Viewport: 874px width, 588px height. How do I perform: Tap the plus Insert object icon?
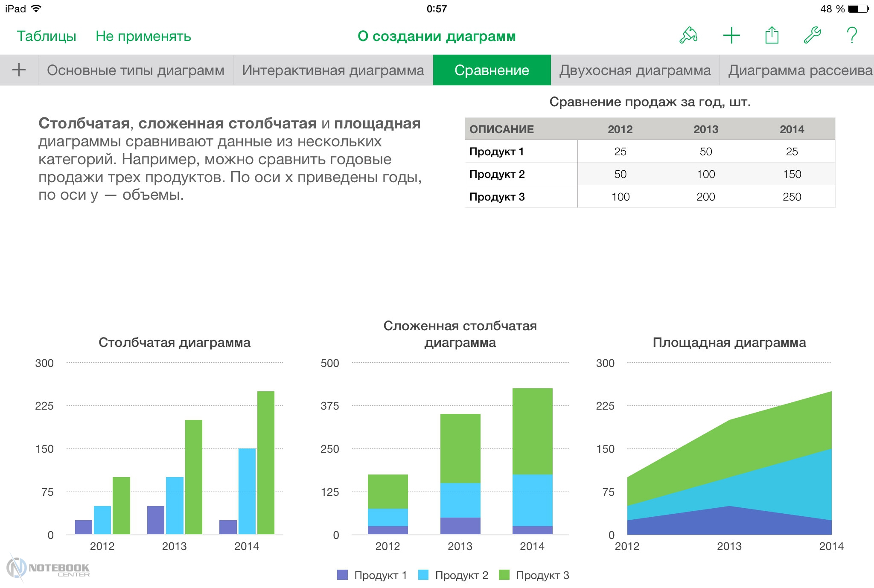(x=731, y=35)
